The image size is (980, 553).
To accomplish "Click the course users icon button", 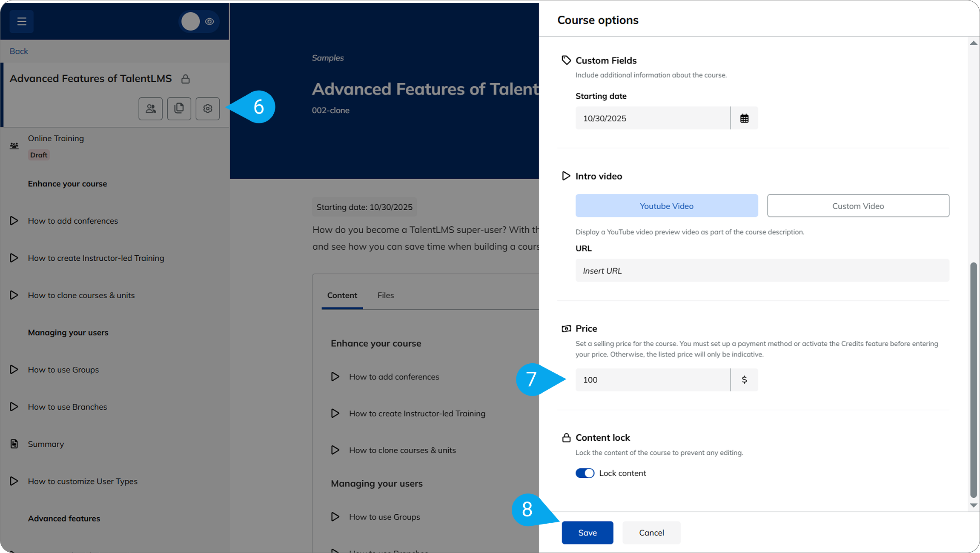I will pyautogui.click(x=150, y=108).
